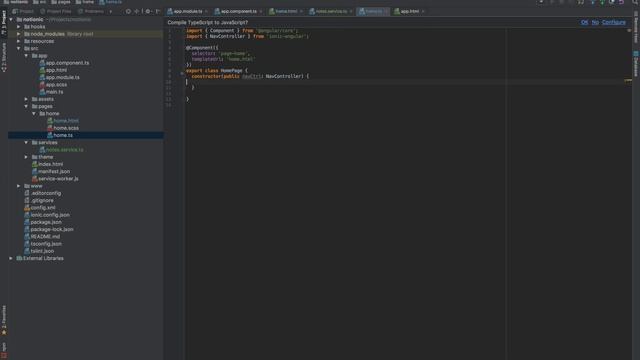Screen dimensions: 640x360
Task: Click HomePage class name in editor
Action: pos(231,71)
